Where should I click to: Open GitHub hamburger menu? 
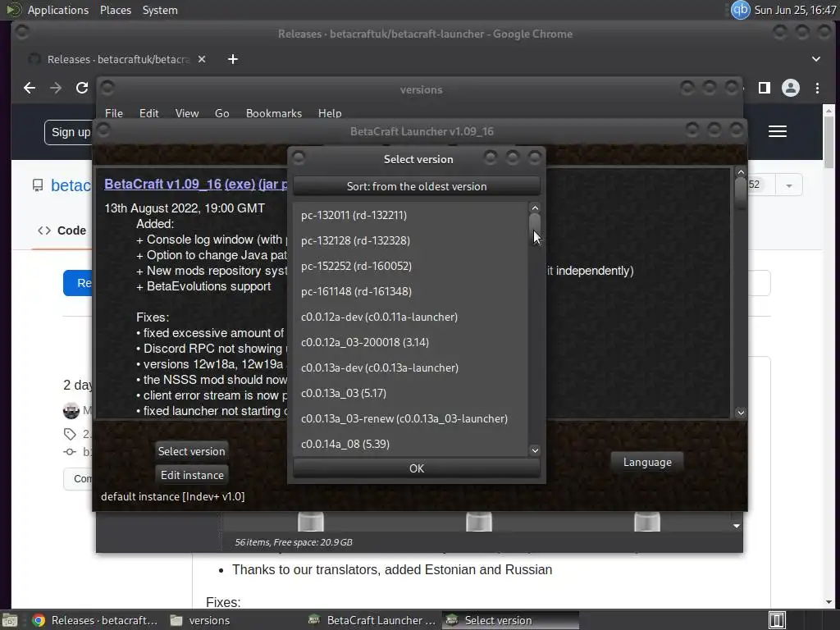[778, 131]
